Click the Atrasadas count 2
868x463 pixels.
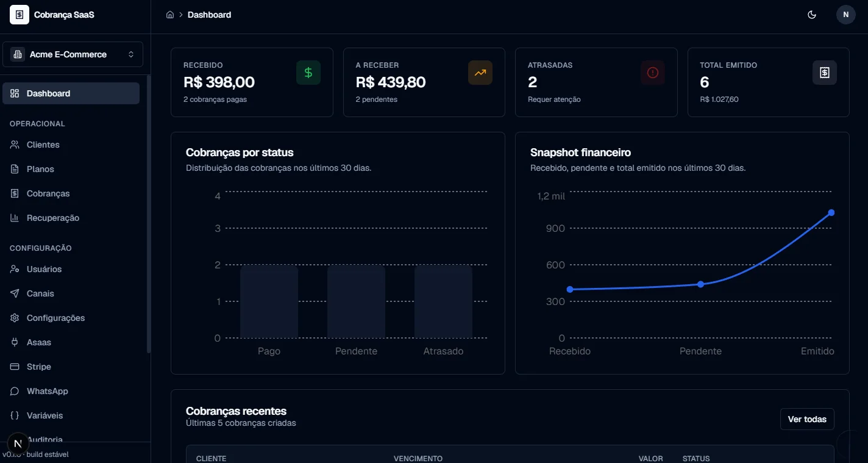pos(532,82)
